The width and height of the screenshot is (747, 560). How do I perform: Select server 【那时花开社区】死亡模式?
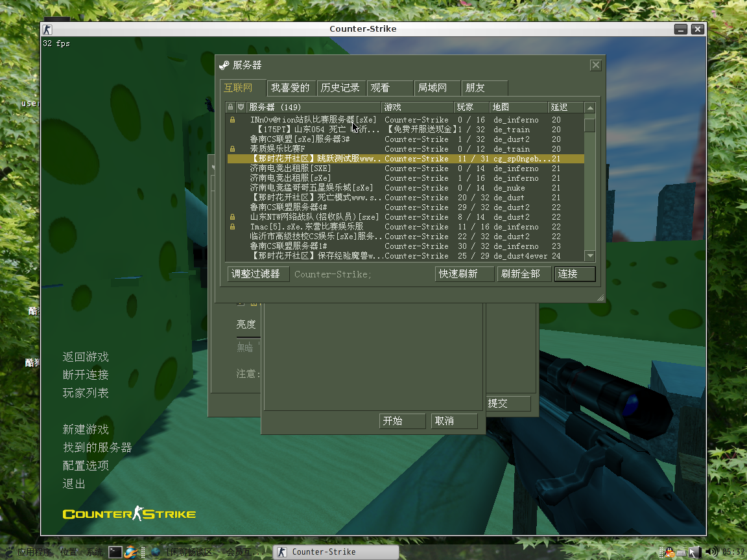tap(405, 198)
